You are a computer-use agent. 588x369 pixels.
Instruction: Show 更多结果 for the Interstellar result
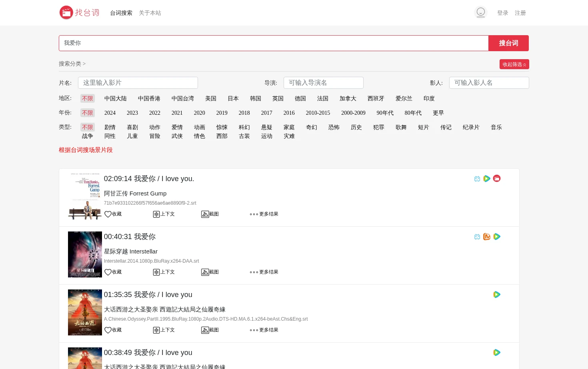click(x=264, y=272)
